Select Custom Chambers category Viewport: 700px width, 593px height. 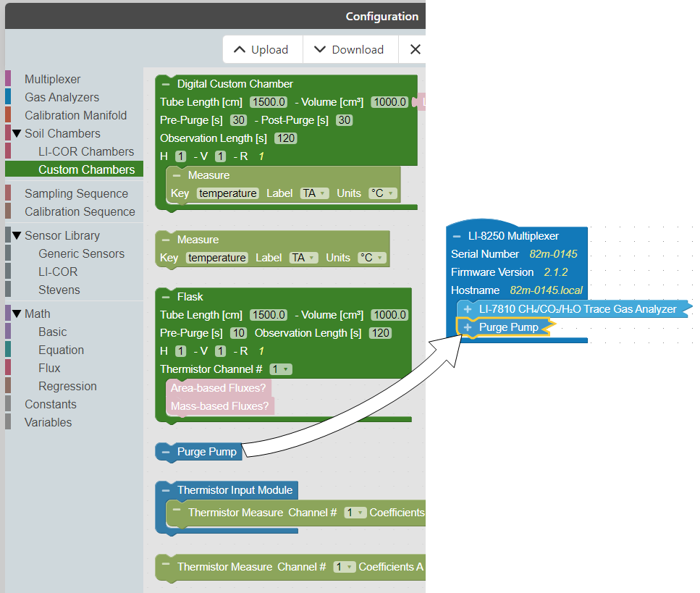coord(87,169)
